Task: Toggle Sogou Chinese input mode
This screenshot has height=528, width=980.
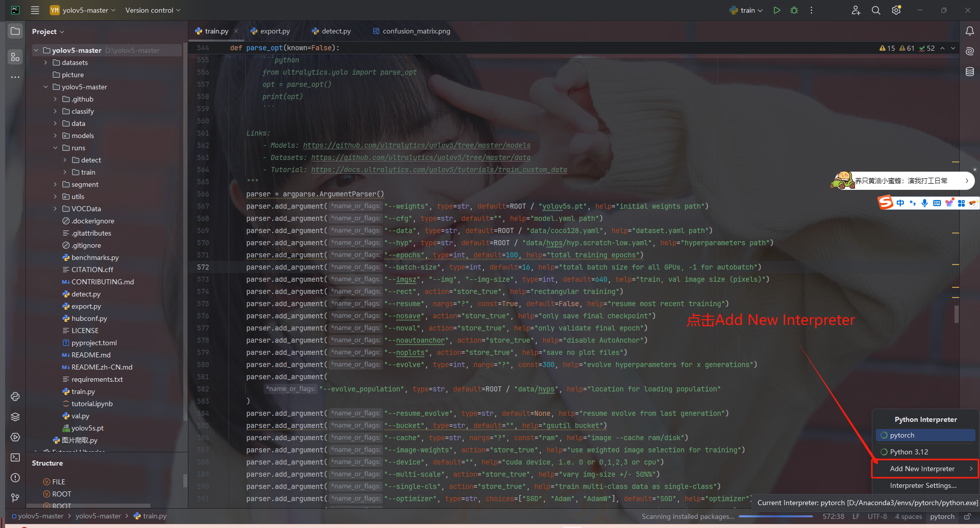Action: click(x=900, y=203)
